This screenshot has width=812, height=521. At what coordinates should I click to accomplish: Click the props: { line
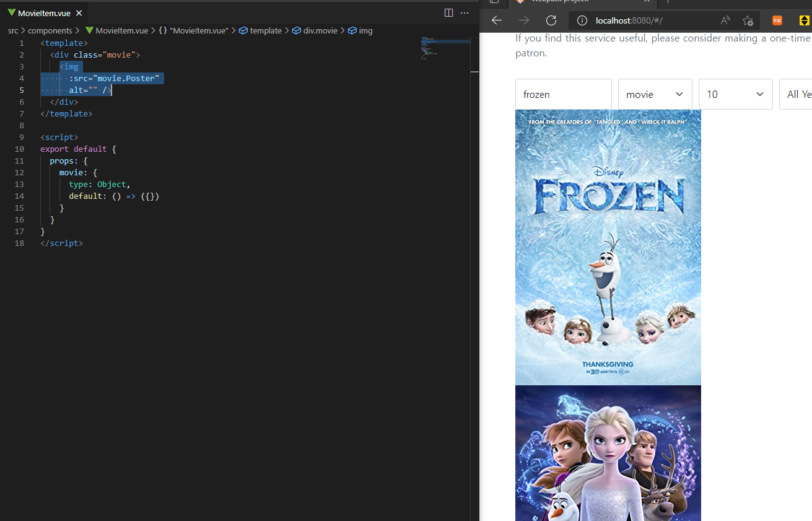(x=69, y=161)
